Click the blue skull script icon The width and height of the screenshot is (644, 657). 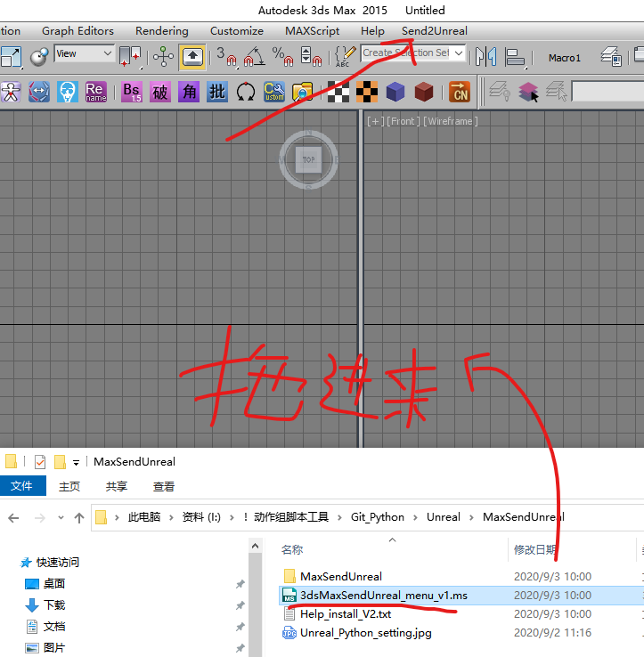tap(68, 92)
